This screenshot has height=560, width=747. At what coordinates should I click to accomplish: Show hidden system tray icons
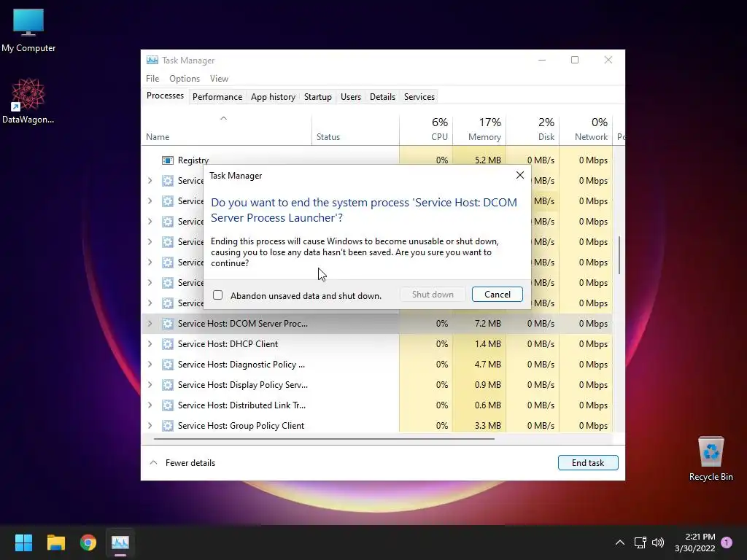pos(620,542)
